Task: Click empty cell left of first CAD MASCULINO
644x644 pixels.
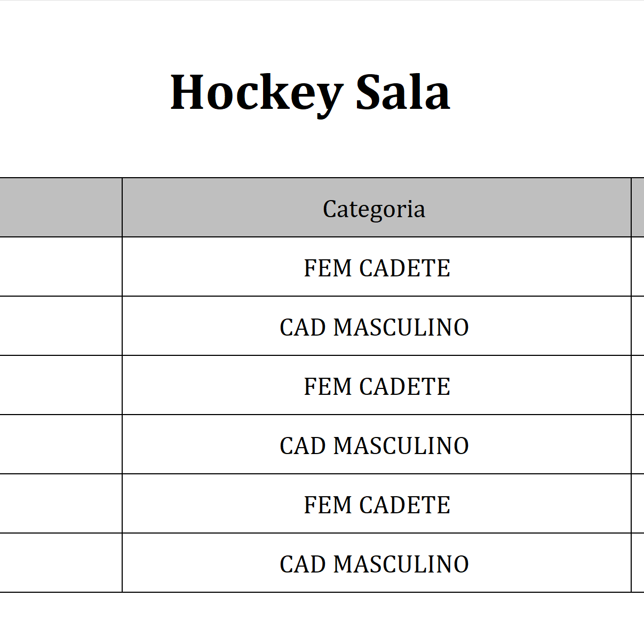Action: click(60, 326)
